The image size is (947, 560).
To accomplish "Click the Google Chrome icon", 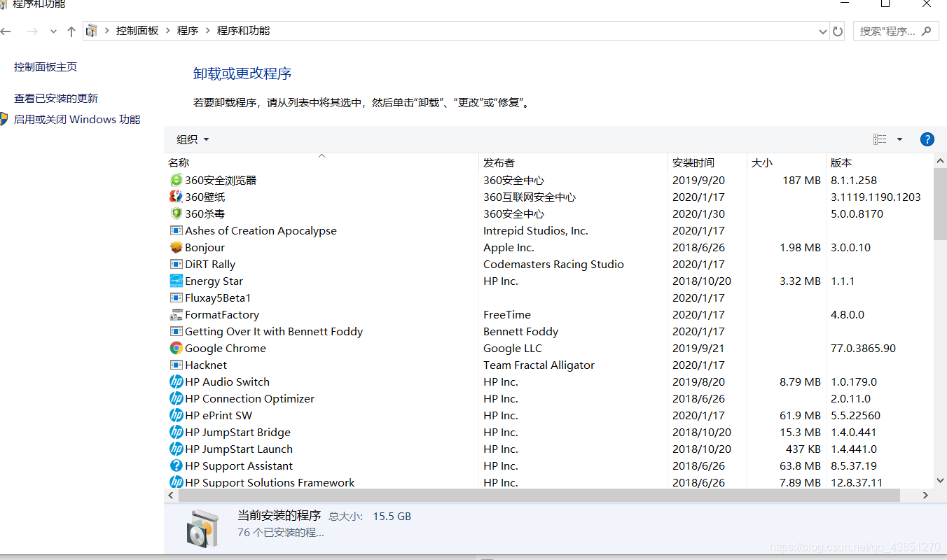I will [x=176, y=348].
